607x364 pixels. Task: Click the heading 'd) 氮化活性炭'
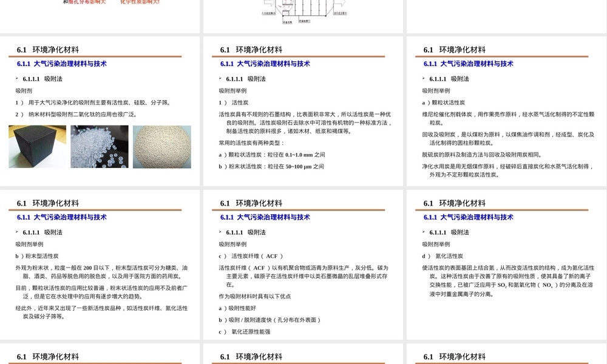point(443,256)
